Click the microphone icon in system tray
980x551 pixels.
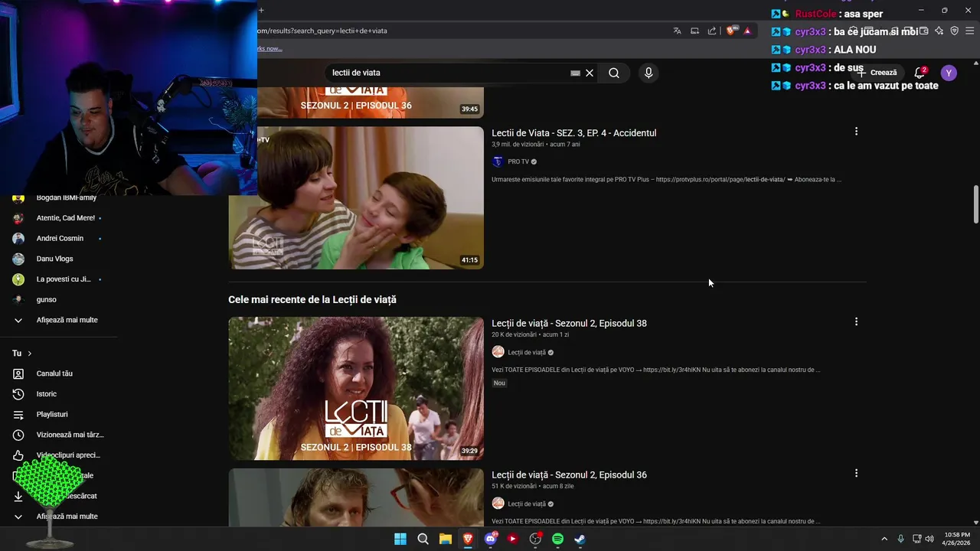pyautogui.click(x=900, y=539)
